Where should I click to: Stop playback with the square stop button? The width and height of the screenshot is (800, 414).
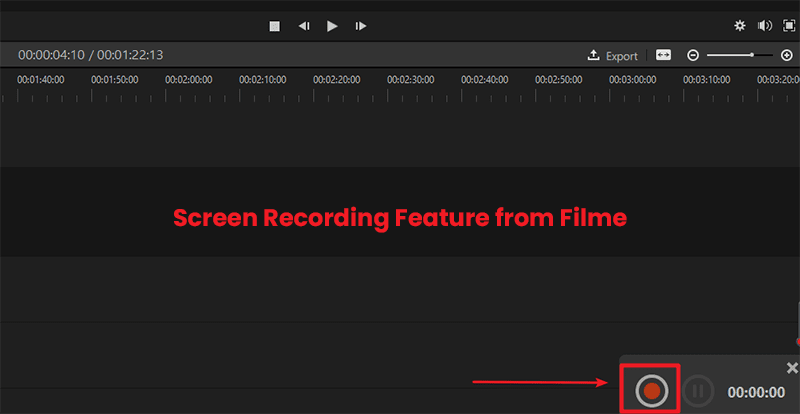point(275,26)
